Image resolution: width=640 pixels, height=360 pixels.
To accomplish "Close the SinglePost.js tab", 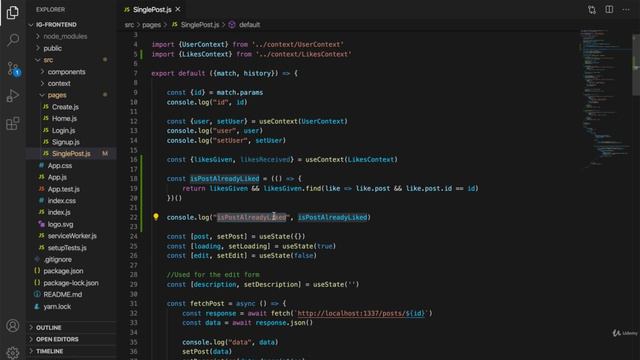I will point(178,9).
